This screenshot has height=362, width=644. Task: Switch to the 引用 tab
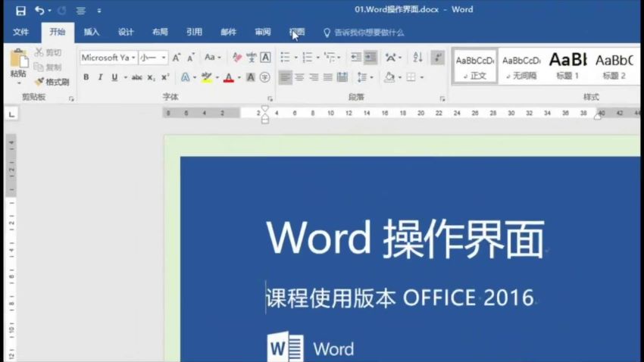coord(194,32)
